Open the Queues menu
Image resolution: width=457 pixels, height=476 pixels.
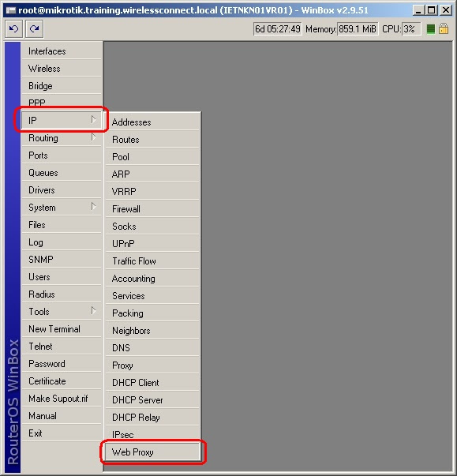point(62,173)
